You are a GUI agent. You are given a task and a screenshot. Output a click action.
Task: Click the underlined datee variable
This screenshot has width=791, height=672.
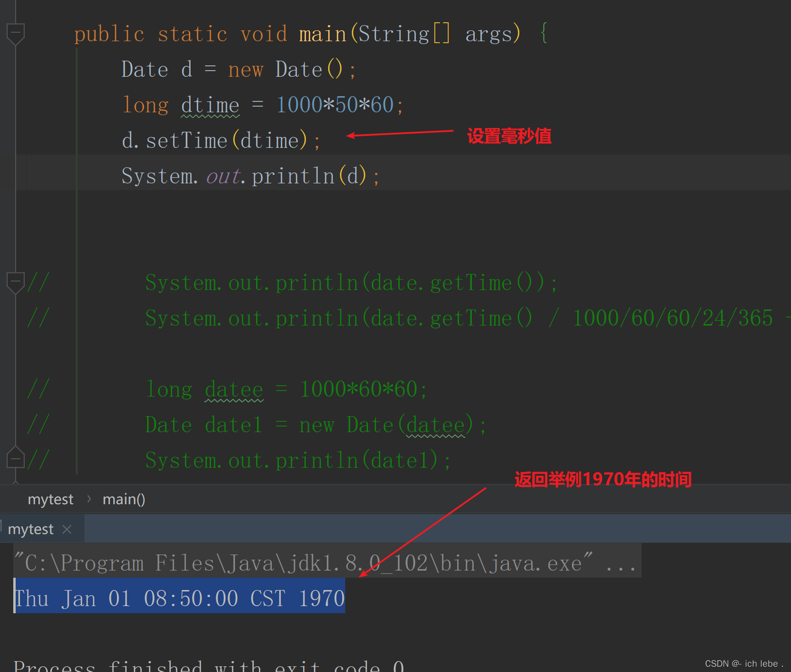pos(233,389)
